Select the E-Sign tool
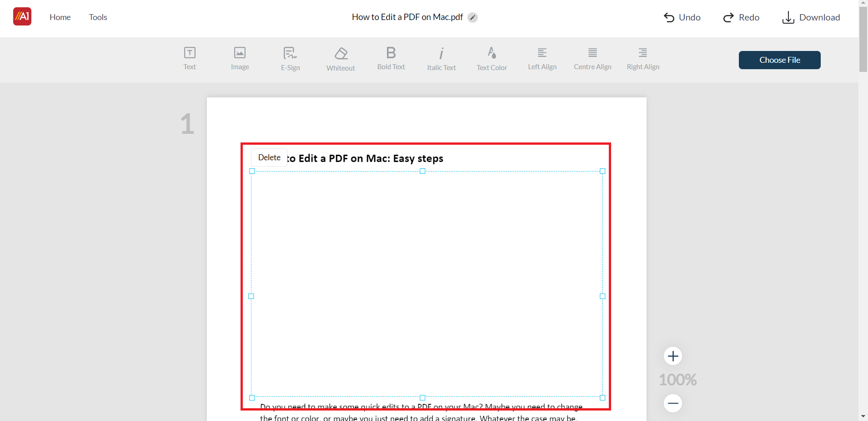This screenshot has height=421, width=868. click(x=290, y=58)
